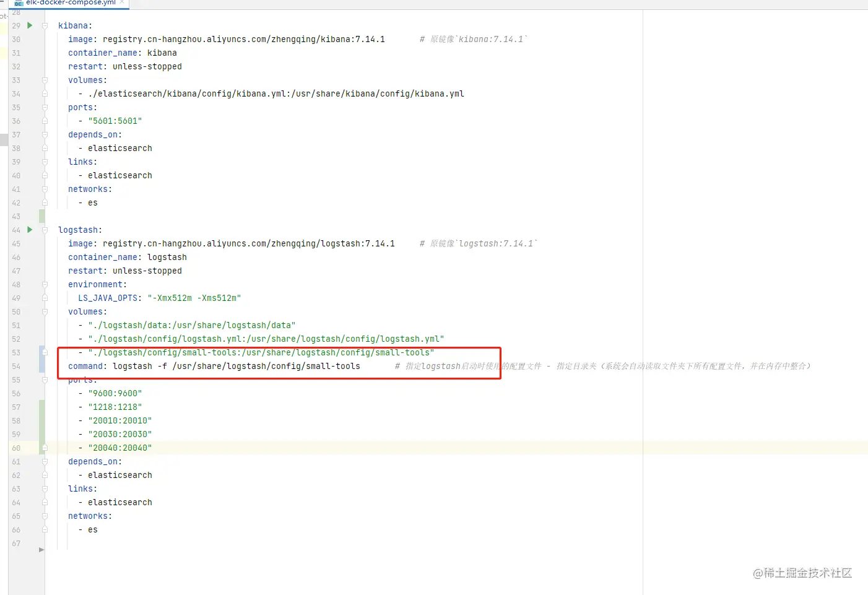Click line number 67 in the gutter
This screenshot has height=595, width=868.
click(x=16, y=543)
